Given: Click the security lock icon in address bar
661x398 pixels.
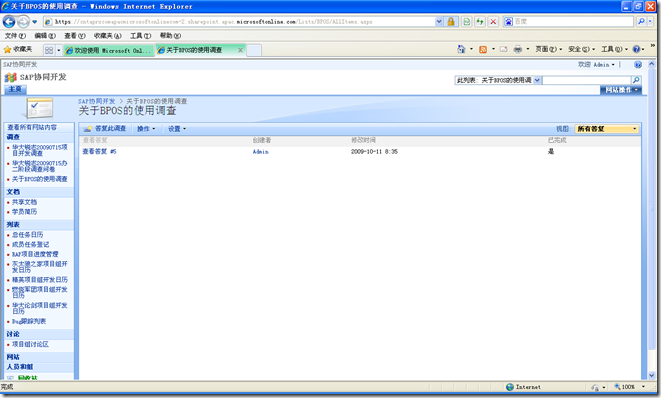Looking at the screenshot, I should pyautogui.click(x=451, y=21).
